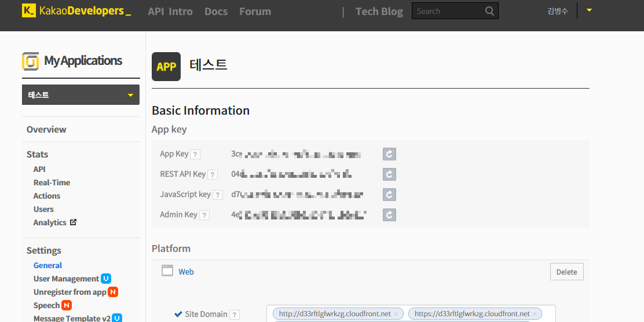Open the help tooltip beside App Key

point(196,155)
